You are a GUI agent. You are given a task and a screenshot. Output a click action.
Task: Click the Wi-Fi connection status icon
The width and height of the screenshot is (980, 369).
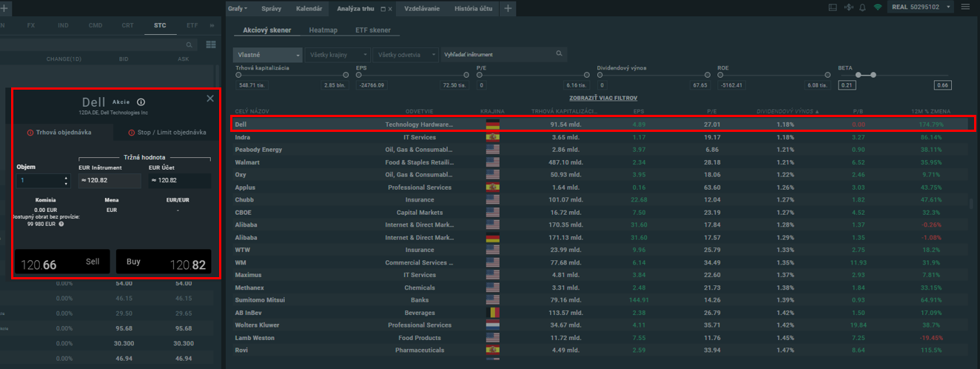(x=878, y=7)
